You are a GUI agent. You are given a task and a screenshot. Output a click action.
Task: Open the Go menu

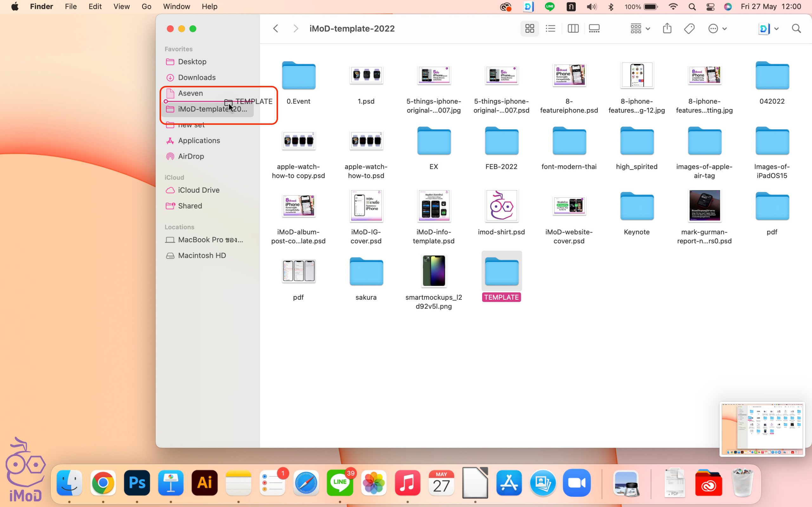(146, 7)
